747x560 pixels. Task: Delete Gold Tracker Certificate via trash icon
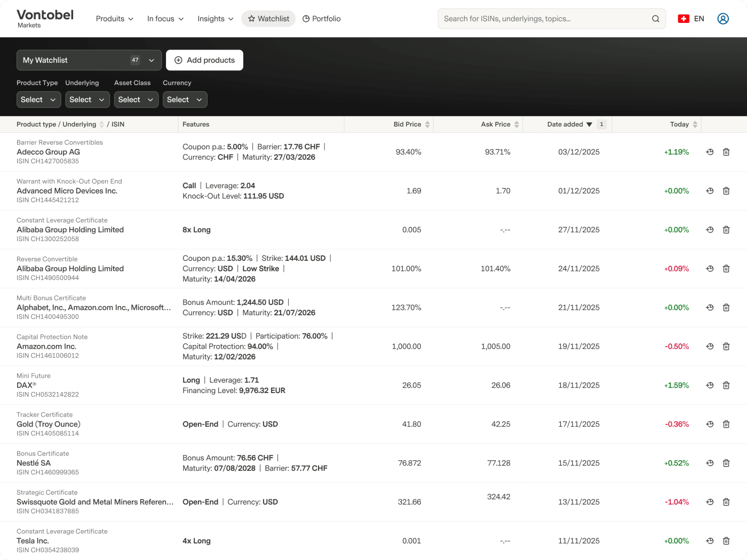coord(726,425)
